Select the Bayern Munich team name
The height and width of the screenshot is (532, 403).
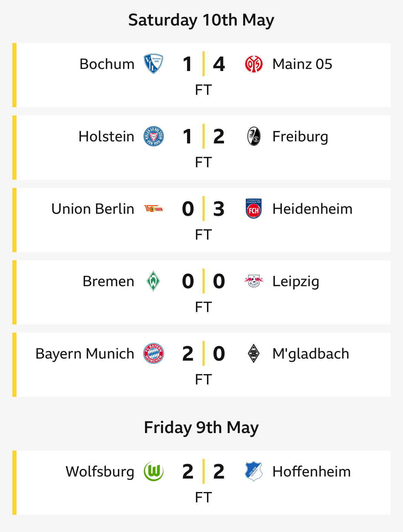coord(85,354)
